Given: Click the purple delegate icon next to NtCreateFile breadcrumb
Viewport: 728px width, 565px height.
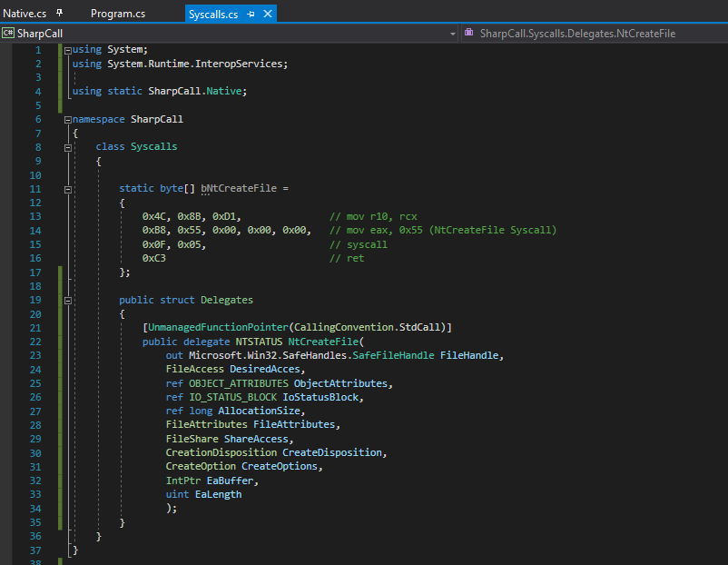Looking at the screenshot, I should 468,32.
